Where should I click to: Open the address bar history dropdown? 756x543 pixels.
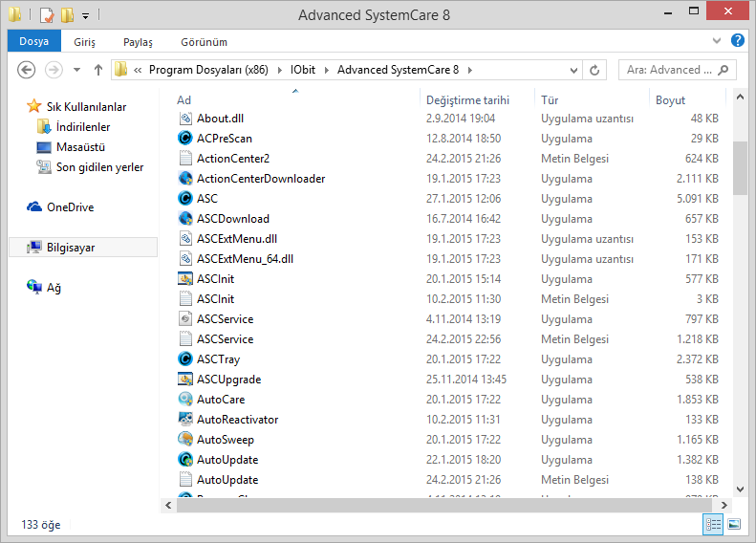(574, 70)
